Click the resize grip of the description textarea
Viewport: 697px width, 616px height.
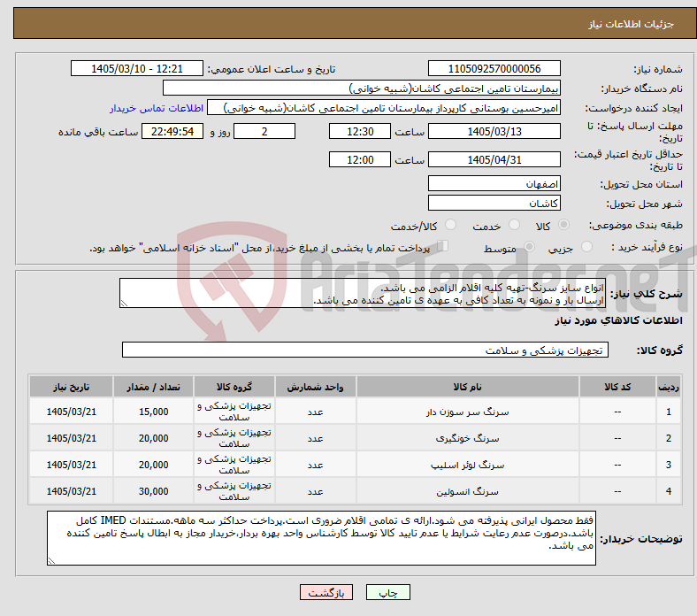tap(124, 304)
